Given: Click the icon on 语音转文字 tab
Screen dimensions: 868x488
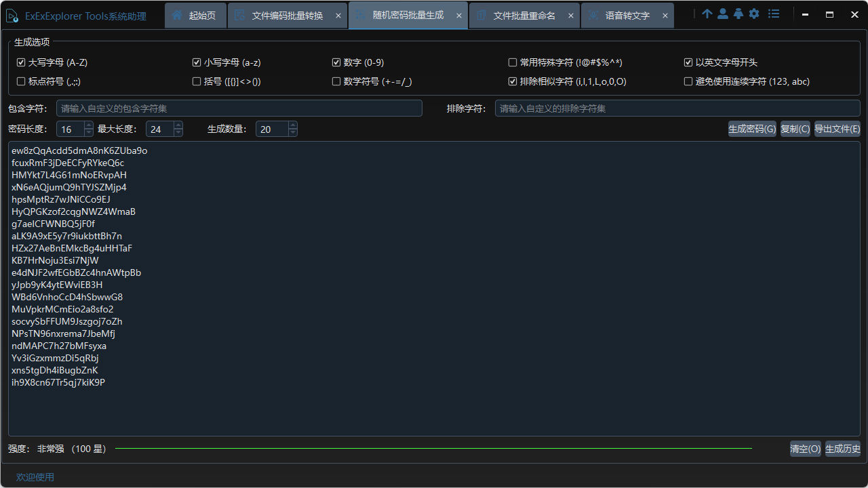Looking at the screenshot, I should 593,15.
